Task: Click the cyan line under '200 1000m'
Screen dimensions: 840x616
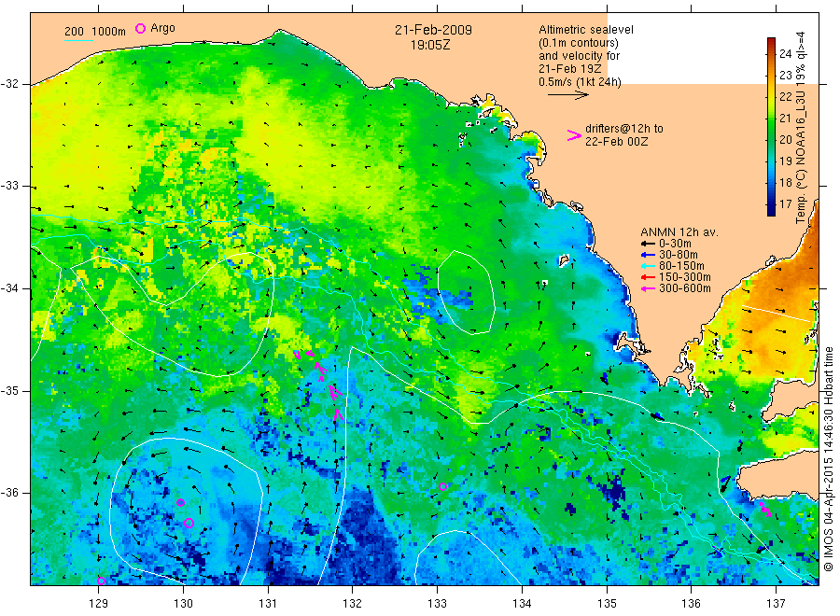Action: [78, 40]
